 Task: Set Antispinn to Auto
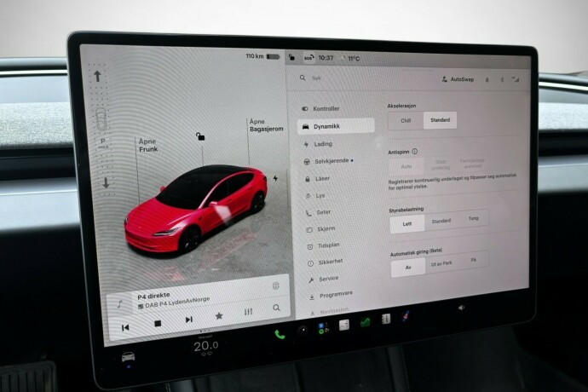point(406,166)
